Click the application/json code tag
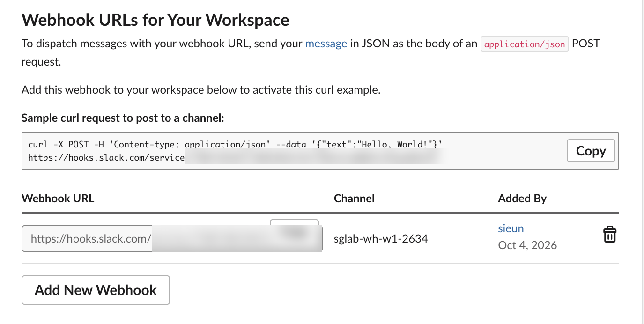 pyautogui.click(x=525, y=44)
